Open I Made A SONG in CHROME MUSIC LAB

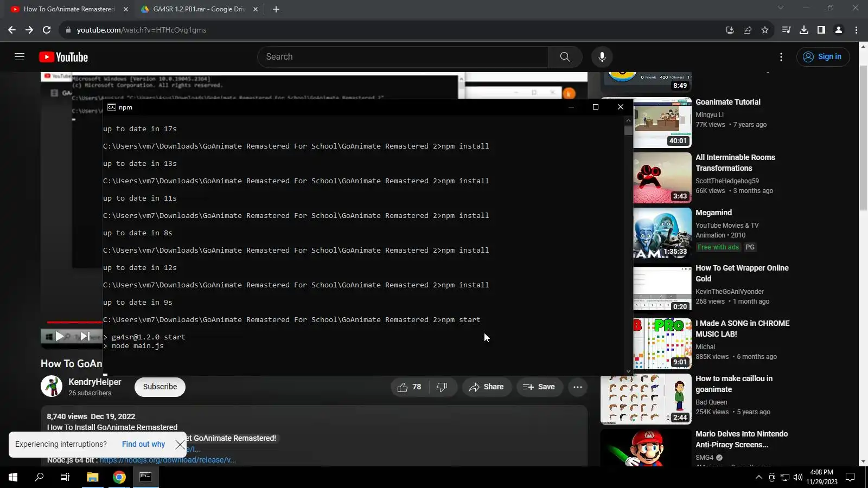[x=743, y=329]
